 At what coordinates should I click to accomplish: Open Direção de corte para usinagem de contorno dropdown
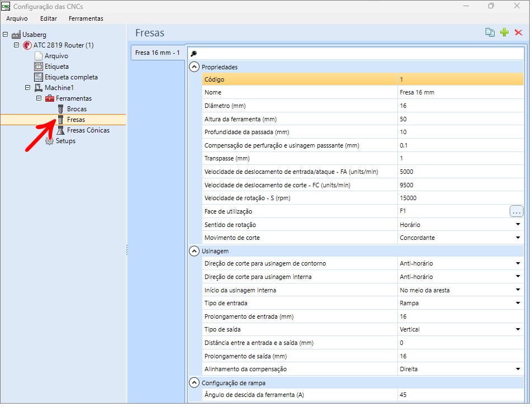(517, 263)
